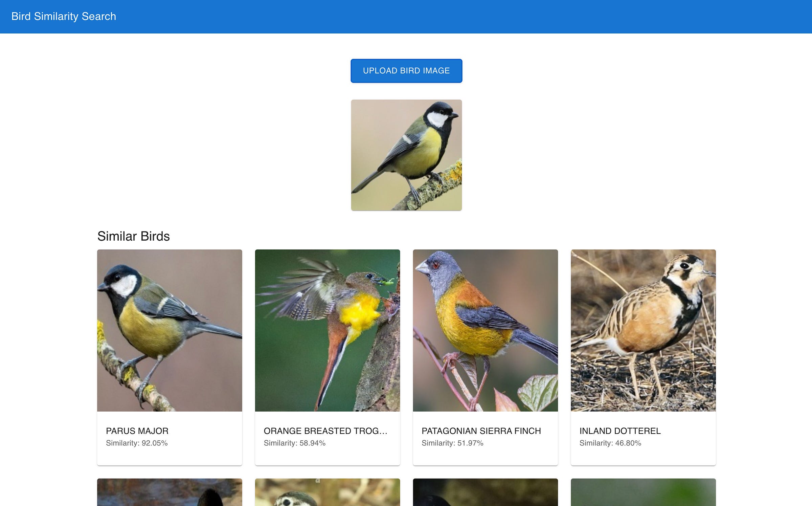Open the Orange Breasted Trogon photo
Screen dimensions: 812x506
click(x=327, y=330)
